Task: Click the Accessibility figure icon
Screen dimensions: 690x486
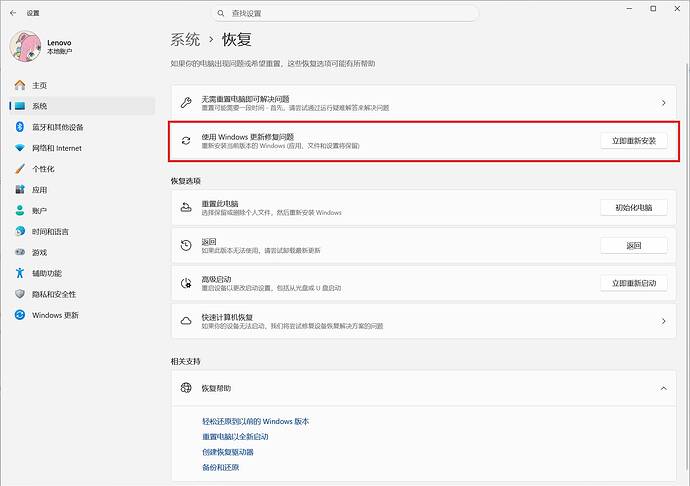Action: pos(20,273)
